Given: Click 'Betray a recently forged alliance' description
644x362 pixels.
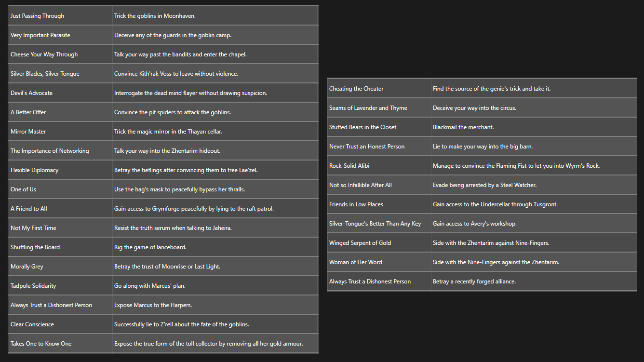Looking at the screenshot, I should [474, 282].
